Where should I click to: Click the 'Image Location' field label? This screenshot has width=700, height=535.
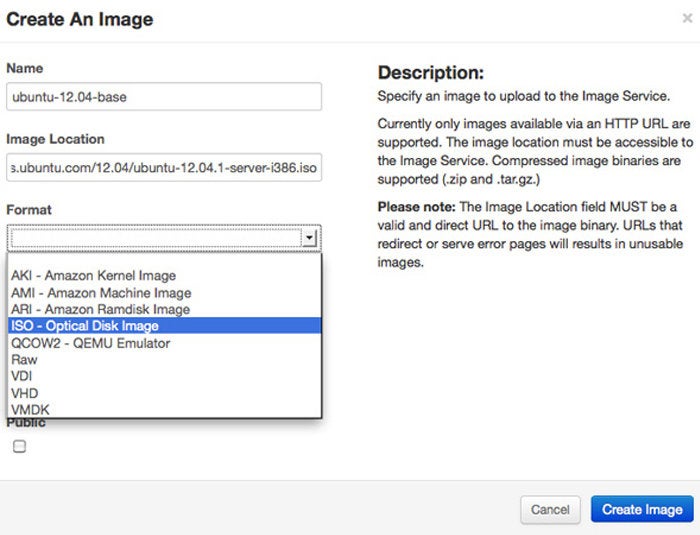pos(55,139)
